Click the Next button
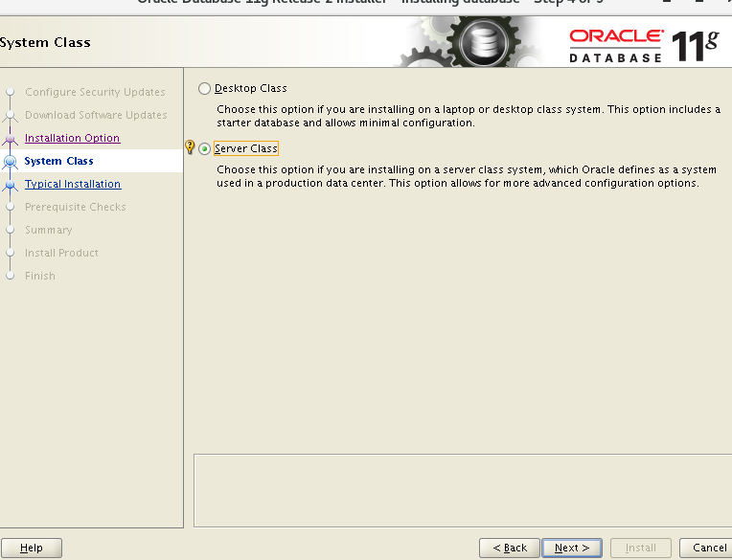This screenshot has width=732, height=560. tap(572, 548)
